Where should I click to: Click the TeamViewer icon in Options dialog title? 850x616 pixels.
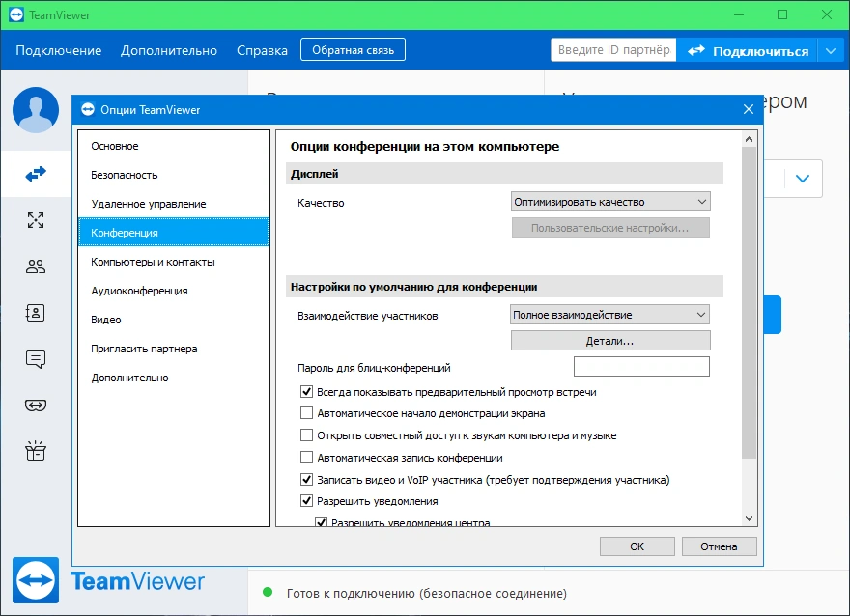[x=88, y=109]
